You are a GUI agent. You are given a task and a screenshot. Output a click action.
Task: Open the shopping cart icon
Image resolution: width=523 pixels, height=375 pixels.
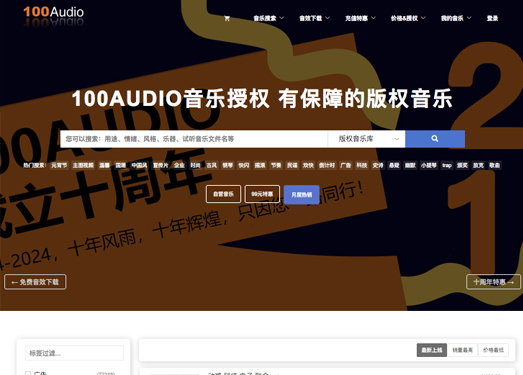(227, 18)
